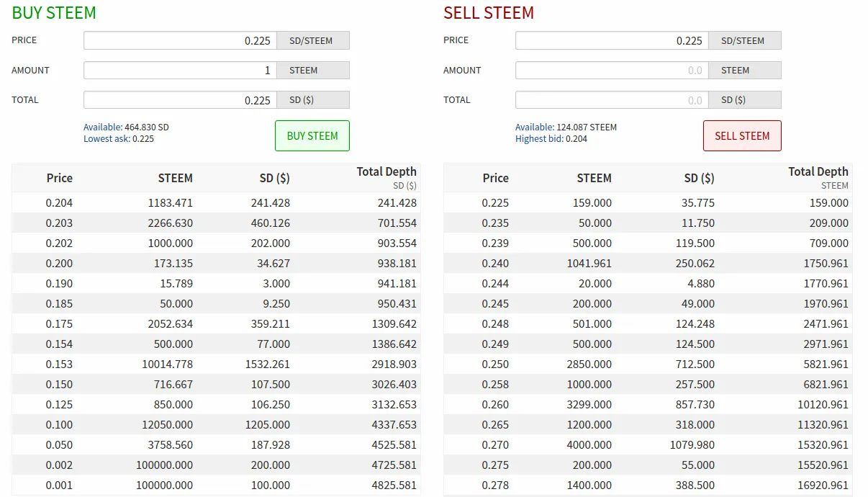Select buy order row priced 0.153
868x497 pixels.
(x=217, y=364)
